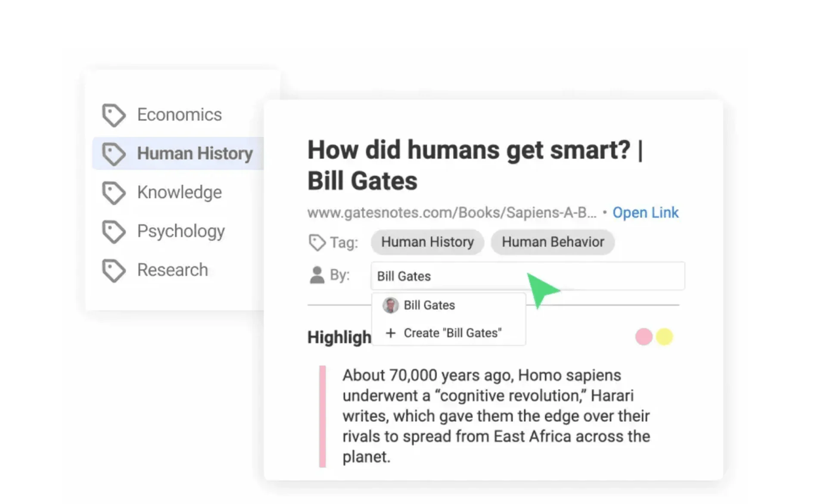Click the tag icon next to the Tag label

tap(317, 242)
